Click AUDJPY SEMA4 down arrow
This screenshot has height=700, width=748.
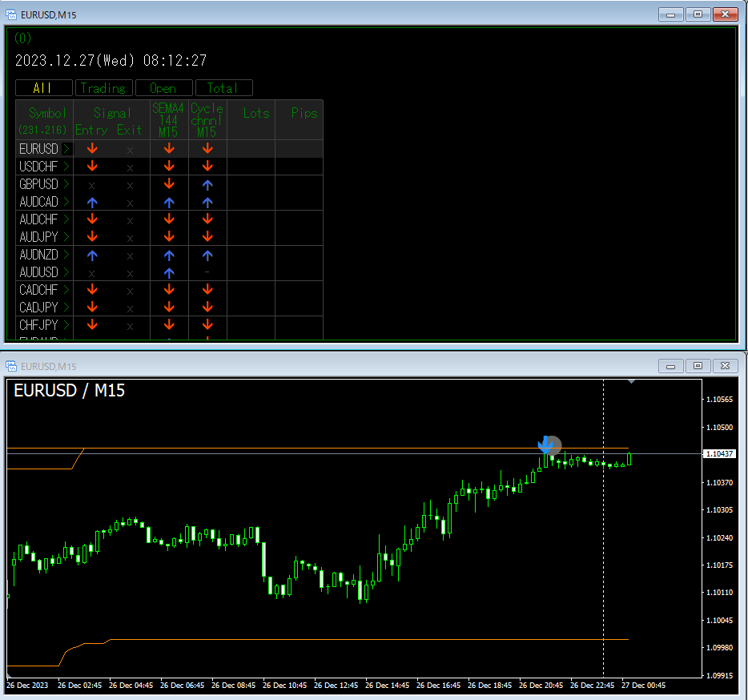(169, 237)
